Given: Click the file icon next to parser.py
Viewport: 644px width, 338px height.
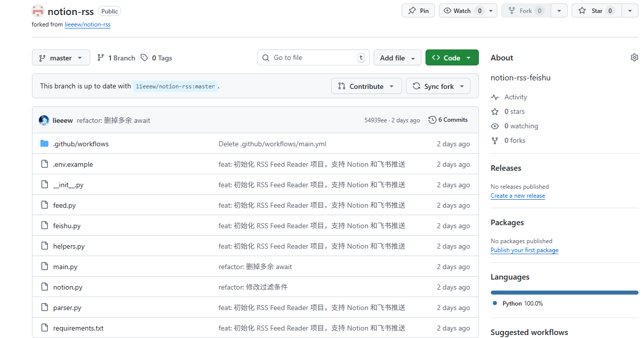Looking at the screenshot, I should pos(44,308).
